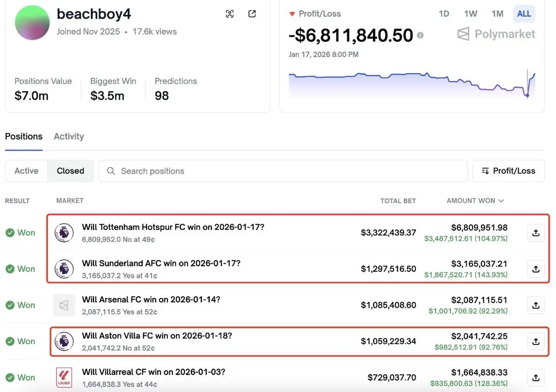Click the TOTAL BET column header
This screenshot has width=556, height=392.
tap(398, 201)
